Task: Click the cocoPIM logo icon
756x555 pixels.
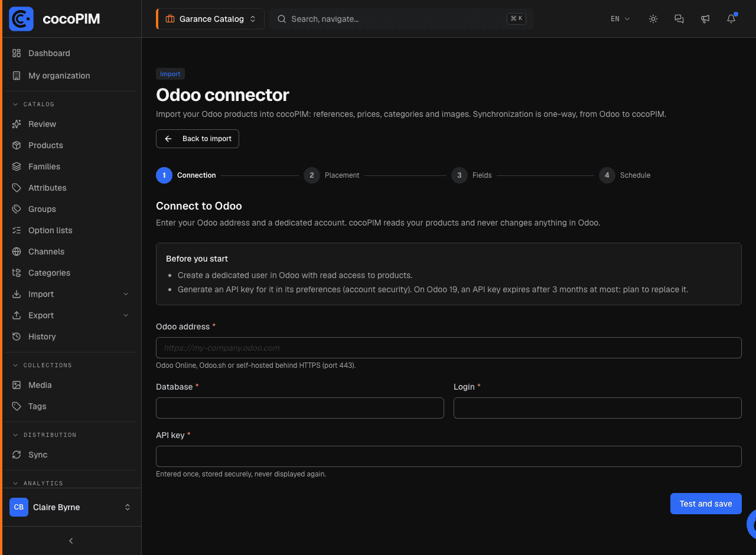Action: pyautogui.click(x=21, y=19)
